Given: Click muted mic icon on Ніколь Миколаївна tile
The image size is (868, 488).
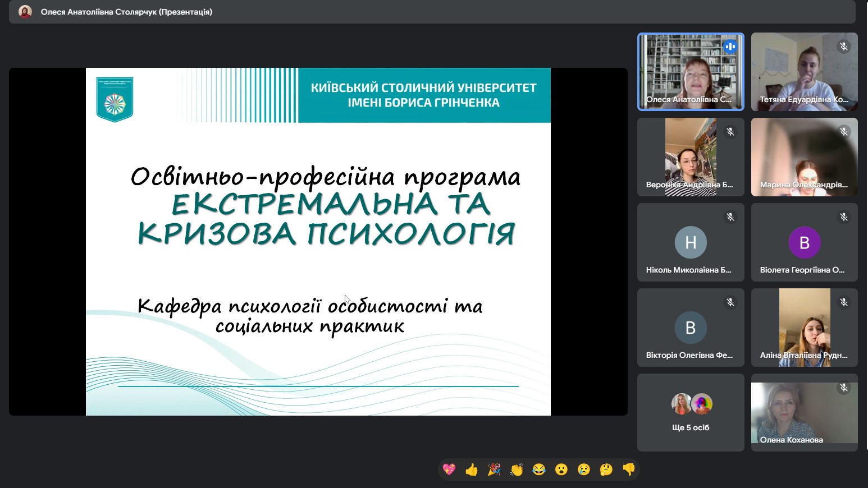Looking at the screenshot, I should pyautogui.click(x=730, y=217).
